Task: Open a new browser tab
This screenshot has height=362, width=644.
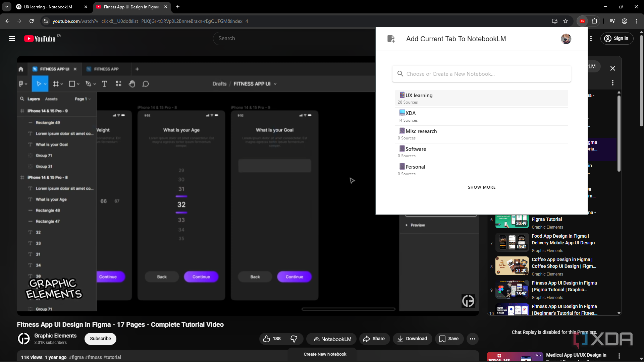Action: tap(178, 7)
